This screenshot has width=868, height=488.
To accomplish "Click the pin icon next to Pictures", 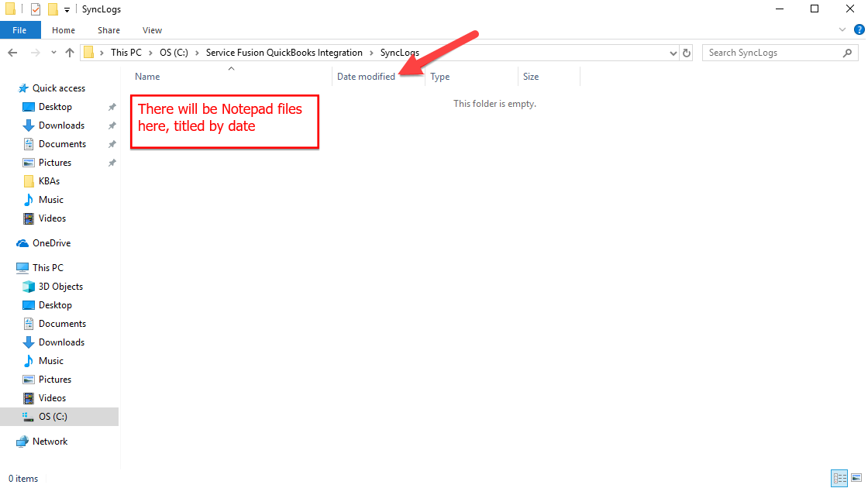I will (112, 163).
